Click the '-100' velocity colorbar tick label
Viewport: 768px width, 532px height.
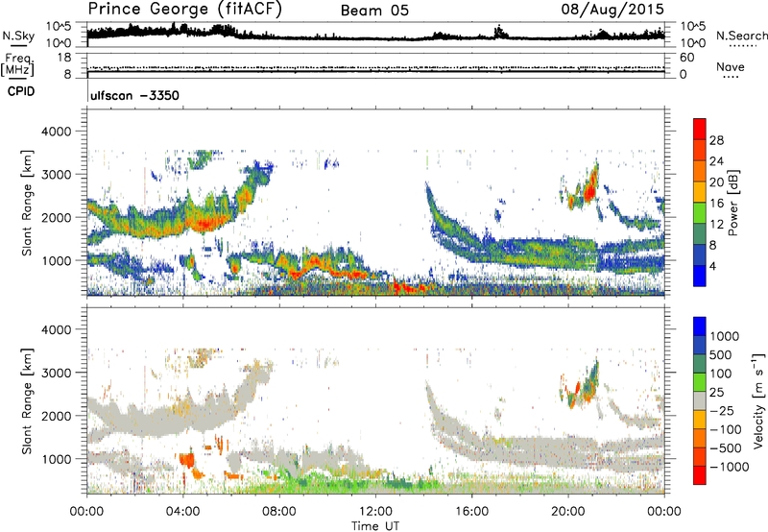725,429
